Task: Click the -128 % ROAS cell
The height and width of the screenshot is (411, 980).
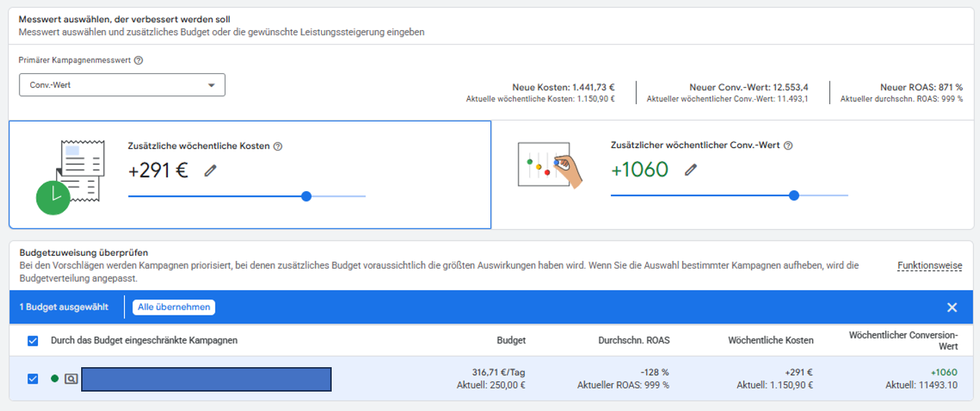Action: point(653,372)
